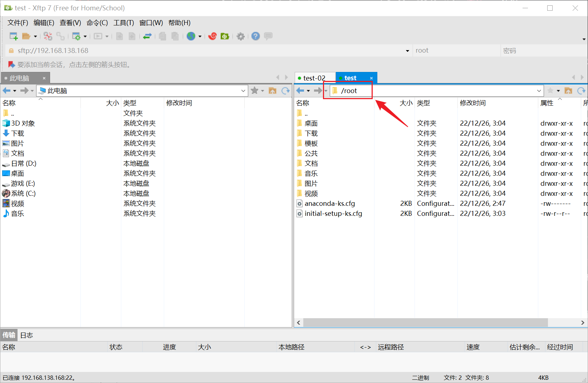Go back in local pane
This screenshot has width=588, height=383.
(6, 91)
